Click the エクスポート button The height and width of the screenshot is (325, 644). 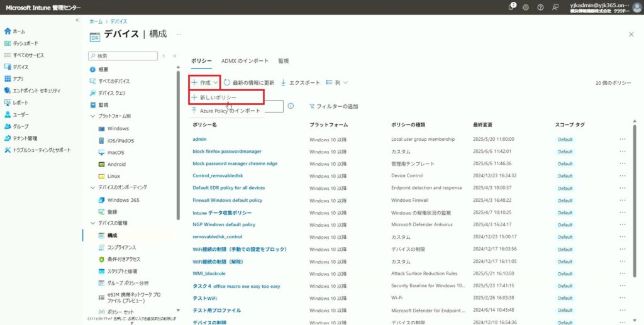(300, 82)
